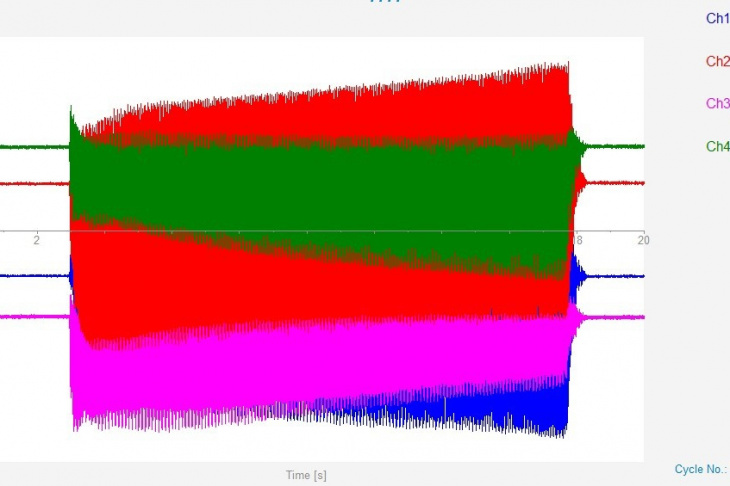Click the Ch2 legend label
Viewport: 730px width, 486px height.
(x=718, y=61)
